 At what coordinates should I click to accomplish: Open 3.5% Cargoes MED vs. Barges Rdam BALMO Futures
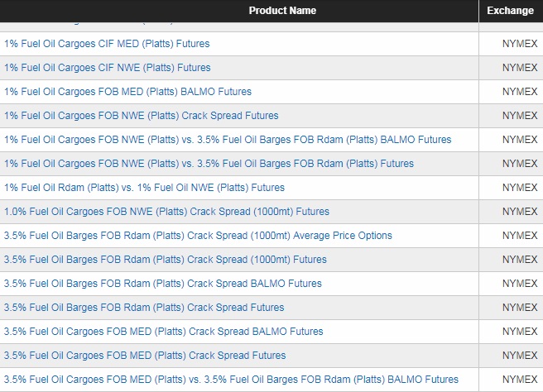[231, 380]
